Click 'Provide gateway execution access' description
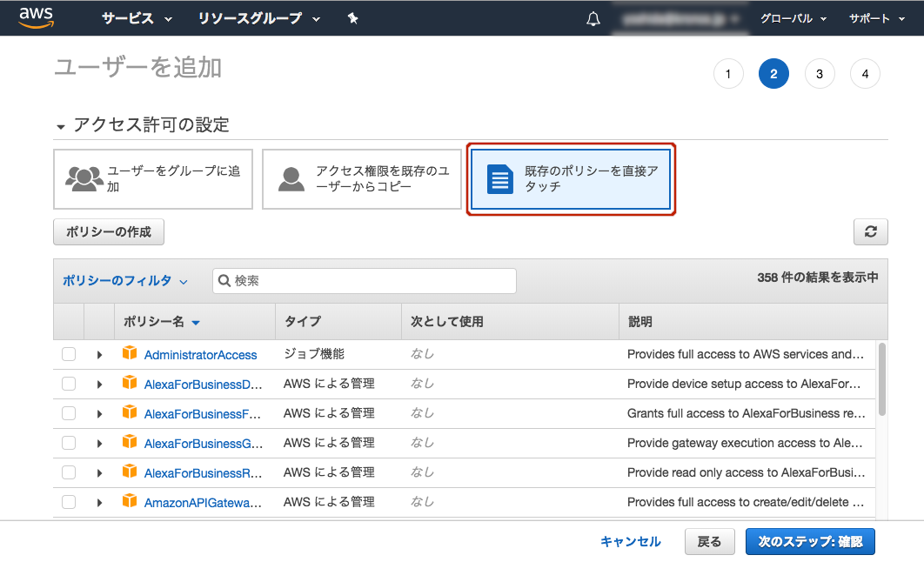Screen dimensions: 924x562 point(745,443)
